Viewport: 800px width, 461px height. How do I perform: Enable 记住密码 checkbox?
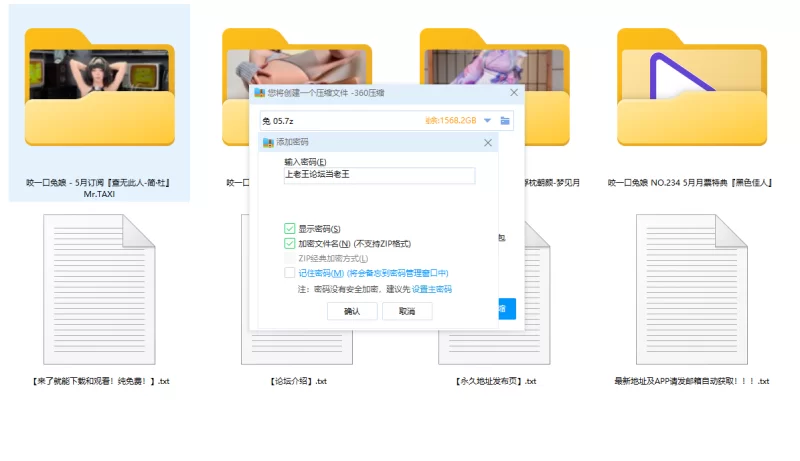pos(289,273)
